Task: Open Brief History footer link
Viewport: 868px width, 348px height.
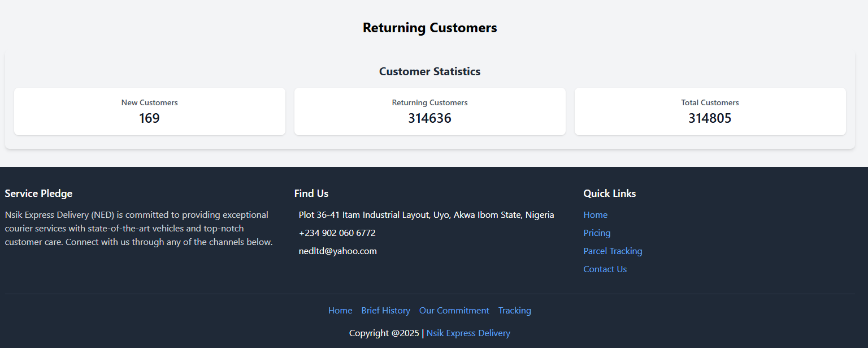Action: 385,311
